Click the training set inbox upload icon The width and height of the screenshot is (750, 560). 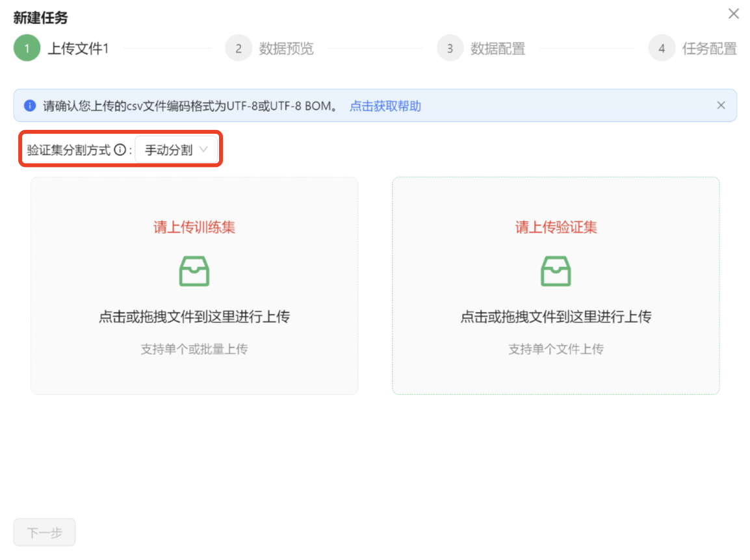coord(194,272)
